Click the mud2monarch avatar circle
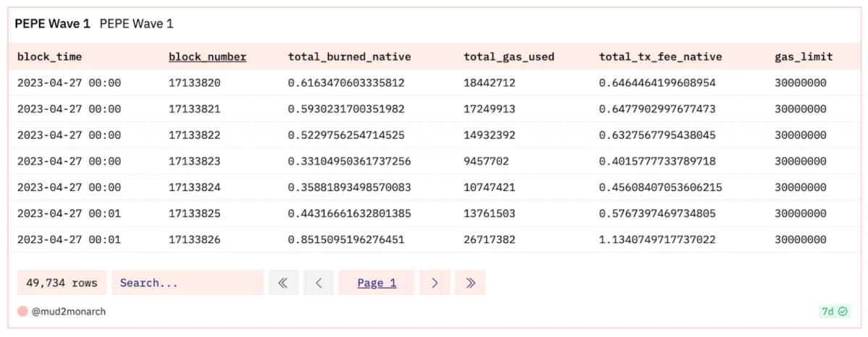868x337 pixels. click(22, 312)
